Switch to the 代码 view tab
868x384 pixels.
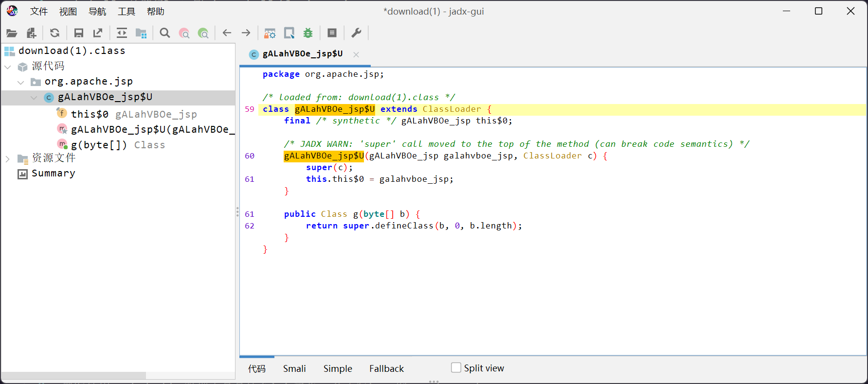point(257,368)
